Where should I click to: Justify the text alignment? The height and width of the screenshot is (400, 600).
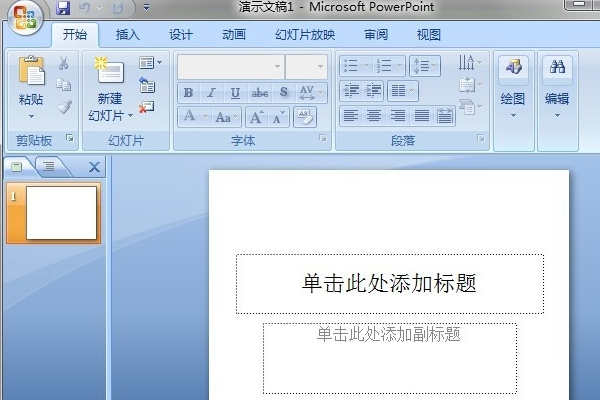(422, 116)
